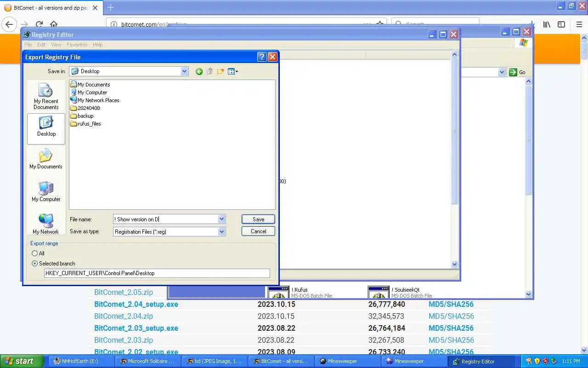
Task: Open MD5/SHA256 link for BitComet_2.03.zip
Action: (451, 340)
